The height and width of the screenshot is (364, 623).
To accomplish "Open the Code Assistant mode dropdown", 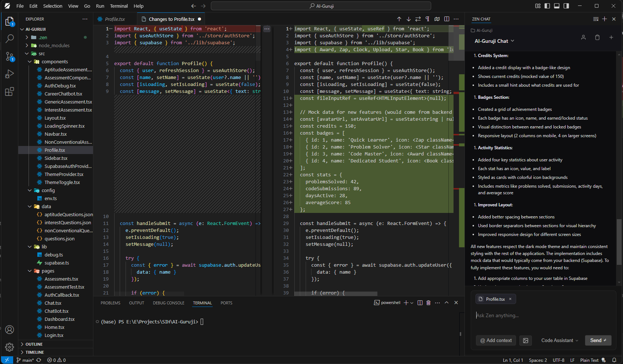I will (560, 341).
